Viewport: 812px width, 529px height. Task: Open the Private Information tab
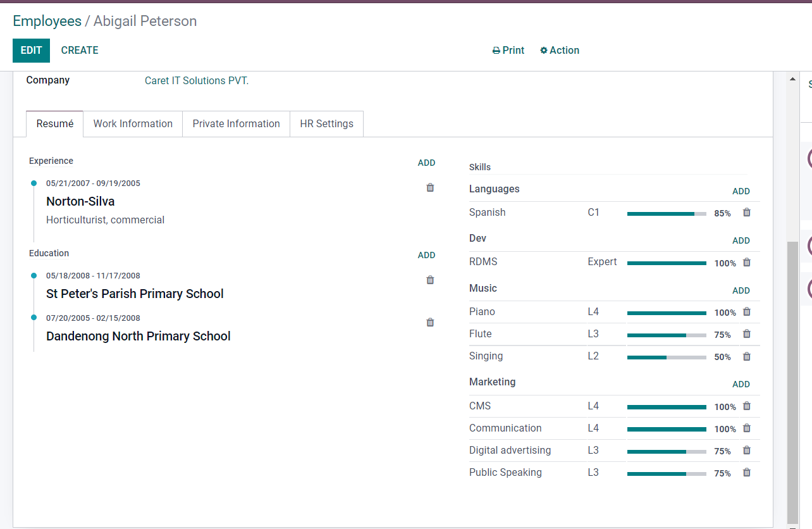pyautogui.click(x=236, y=124)
